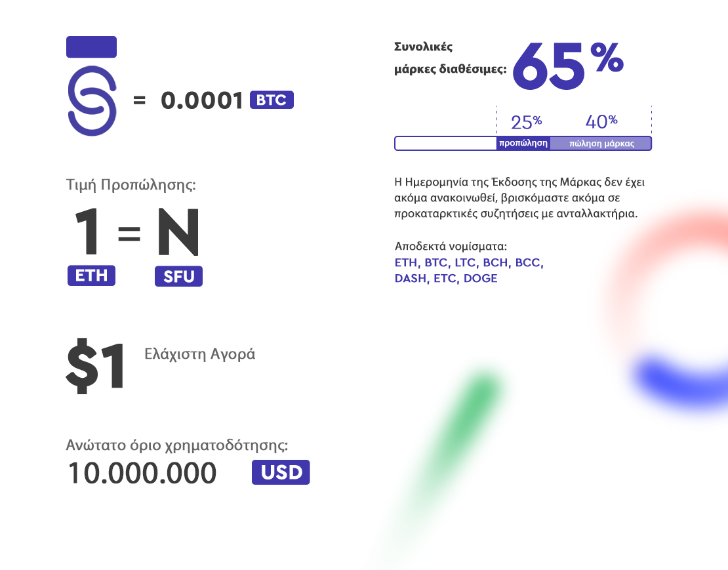728x570 pixels.
Task: Select the πώληση μάρκας segment of the bar
Action: [601, 144]
